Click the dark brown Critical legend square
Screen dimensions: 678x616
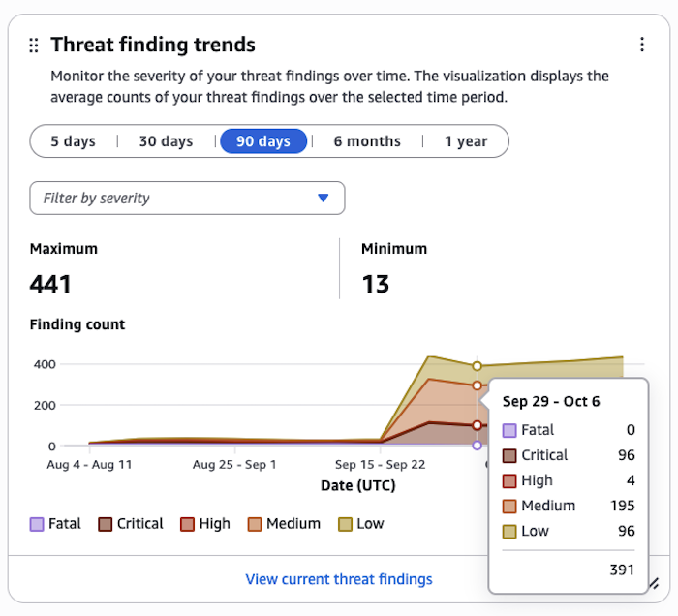[x=104, y=524]
